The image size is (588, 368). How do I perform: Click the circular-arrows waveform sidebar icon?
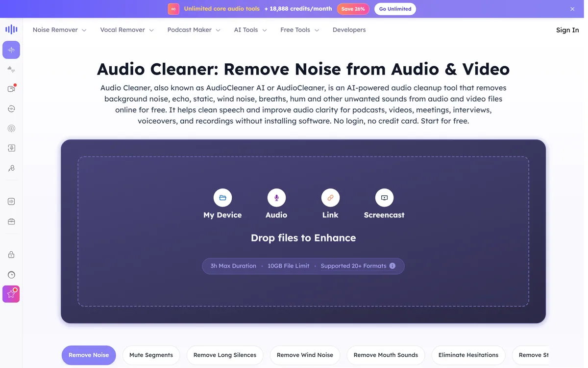tap(11, 109)
